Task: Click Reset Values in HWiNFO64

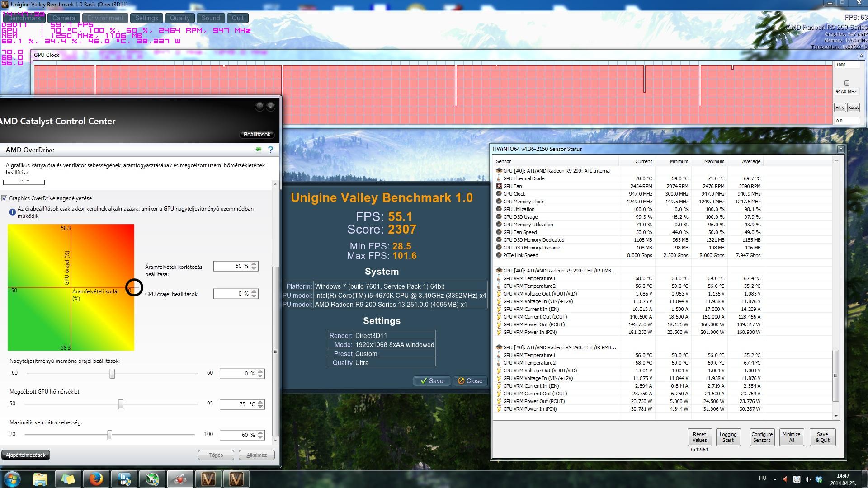Action: coord(699,437)
